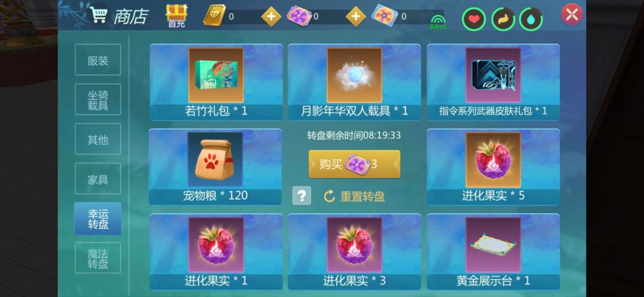Image resolution: width=644 pixels, height=297 pixels.
Task: Switch to the 坐骑载具 category tab
Action: click(98, 100)
